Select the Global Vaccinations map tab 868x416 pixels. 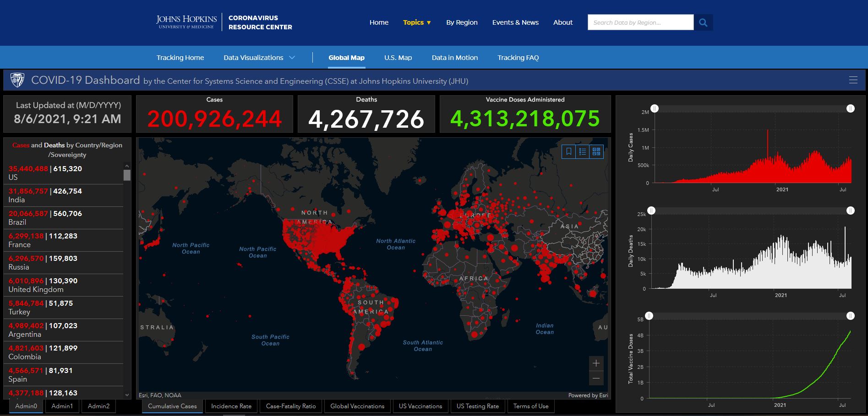[x=357, y=406]
